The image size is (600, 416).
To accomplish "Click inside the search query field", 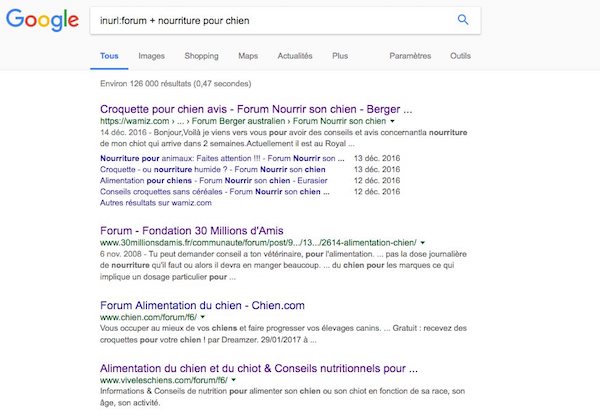I will [x=260, y=20].
